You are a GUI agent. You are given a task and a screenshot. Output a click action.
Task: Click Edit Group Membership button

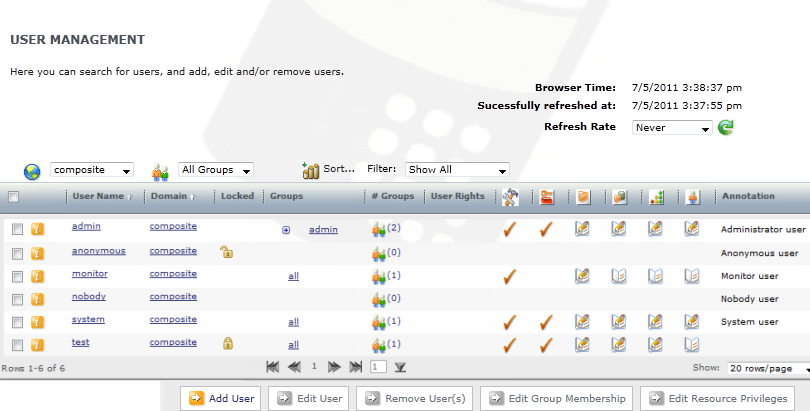click(556, 399)
